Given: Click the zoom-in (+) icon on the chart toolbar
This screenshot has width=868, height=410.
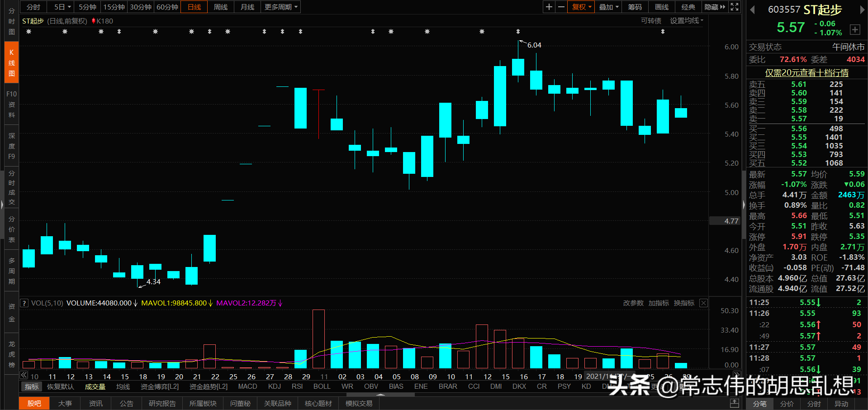Looking at the screenshot, I should (548, 7).
